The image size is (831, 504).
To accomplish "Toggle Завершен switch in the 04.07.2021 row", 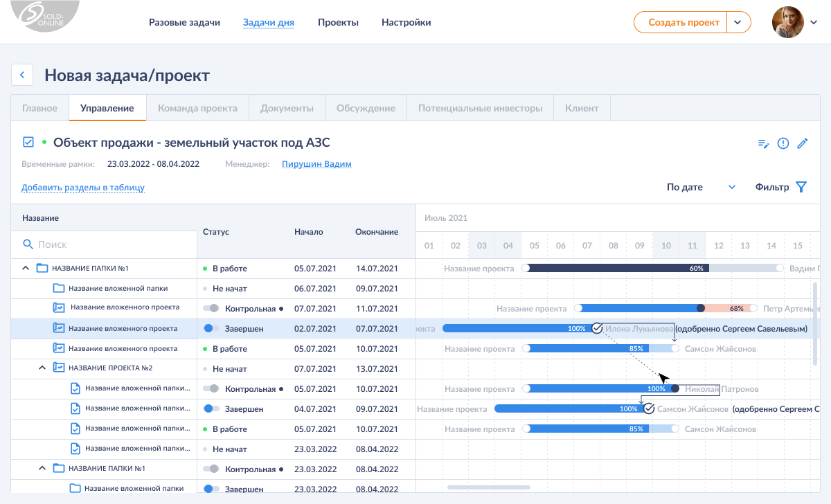I will click(211, 409).
